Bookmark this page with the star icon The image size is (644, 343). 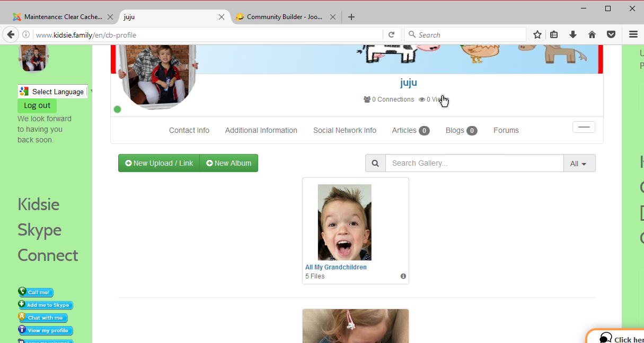pos(537,35)
